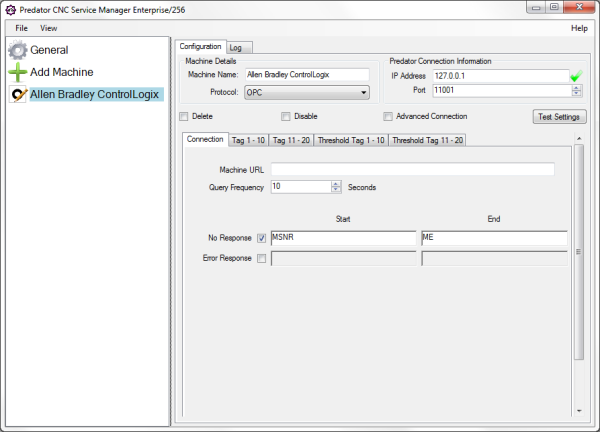Open the Help menu
Screen dimensions: 600x432
point(578,28)
